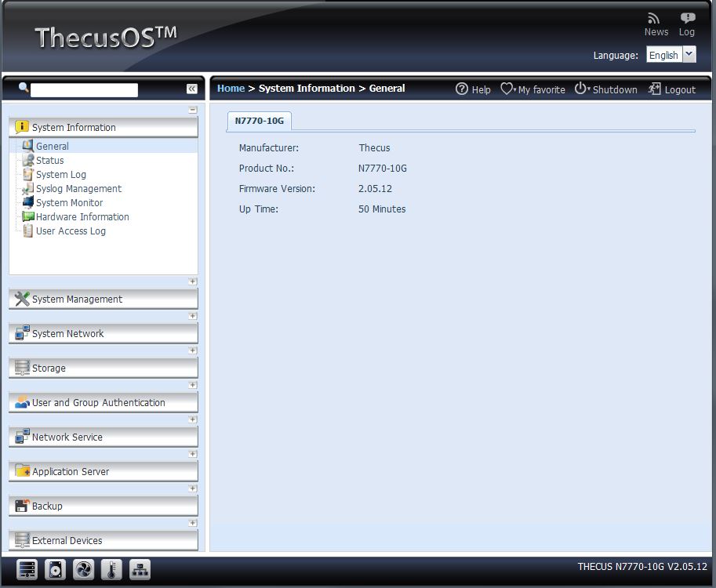Click the System Monitor screen icon

pos(28,202)
